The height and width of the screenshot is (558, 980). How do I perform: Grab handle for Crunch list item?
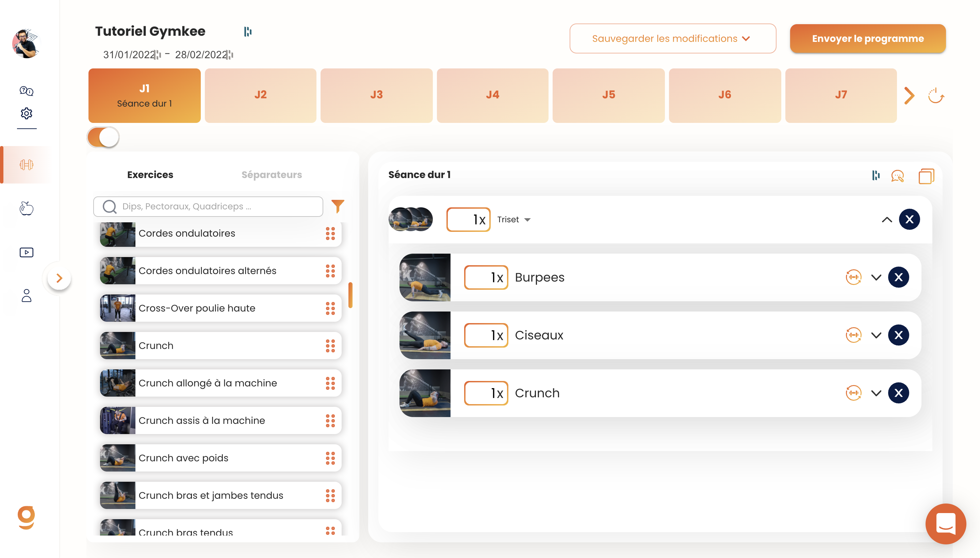point(330,346)
